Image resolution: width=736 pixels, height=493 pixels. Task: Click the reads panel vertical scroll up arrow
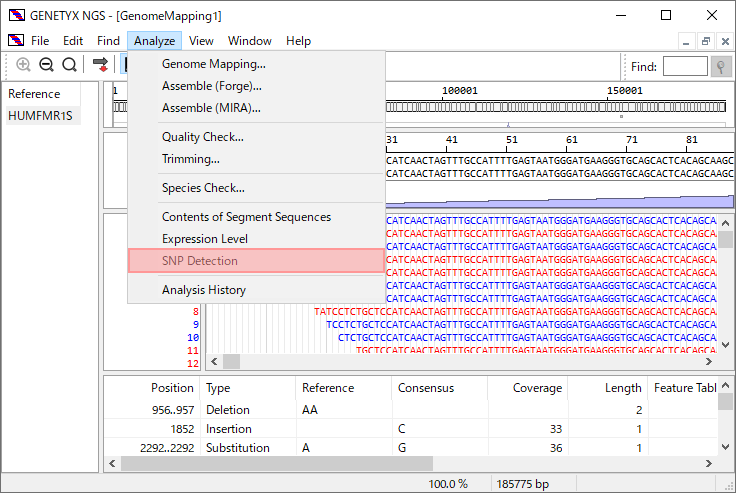pos(726,223)
